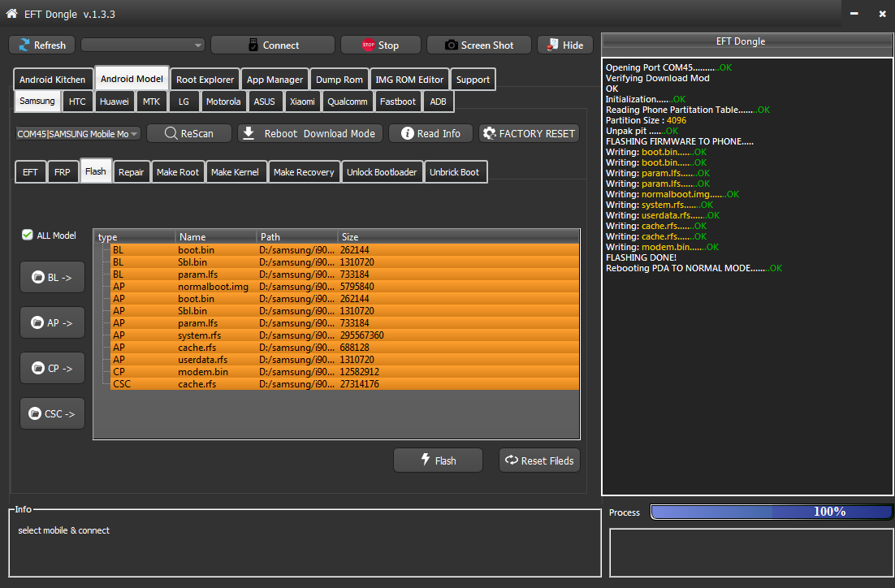Click the Process progress bar at 100%
This screenshot has height=588, width=895.
pyautogui.click(x=771, y=512)
